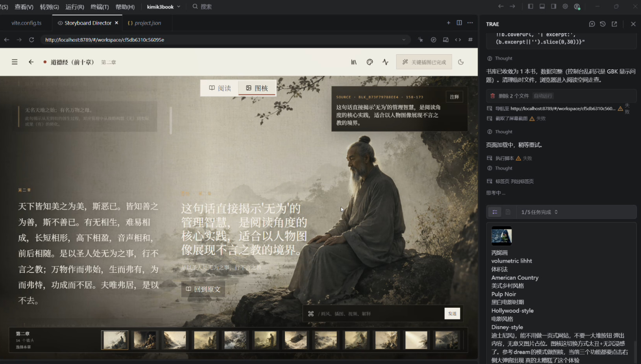The height and width of the screenshot is (364, 641).
Task: Close the Storyboard Director tab
Action: [x=116, y=23]
